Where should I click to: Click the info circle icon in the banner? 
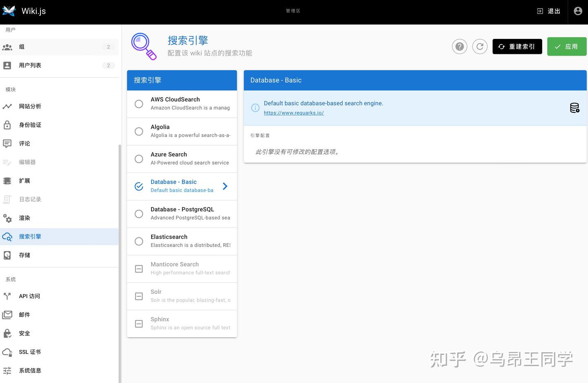pyautogui.click(x=255, y=108)
